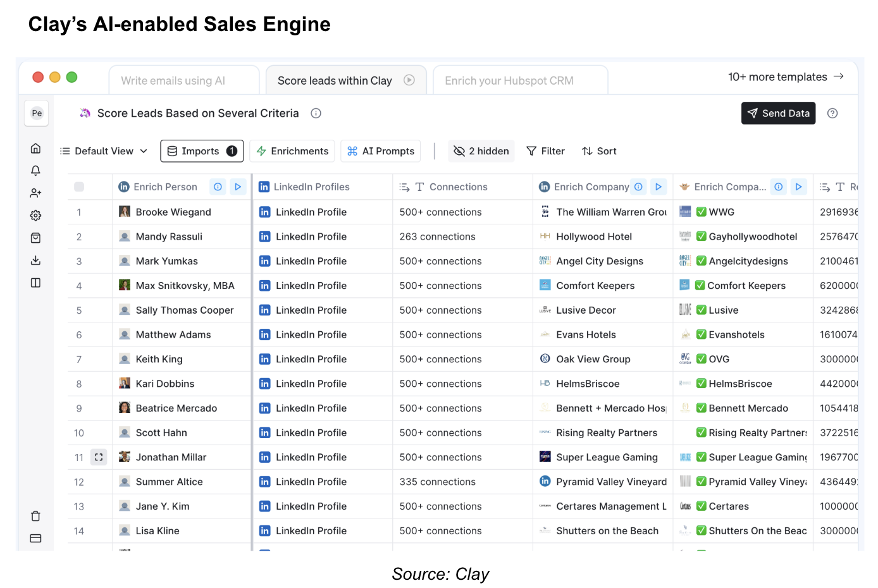Open the Imports menu
Viewport: 878px width, 588px height.
tap(202, 151)
